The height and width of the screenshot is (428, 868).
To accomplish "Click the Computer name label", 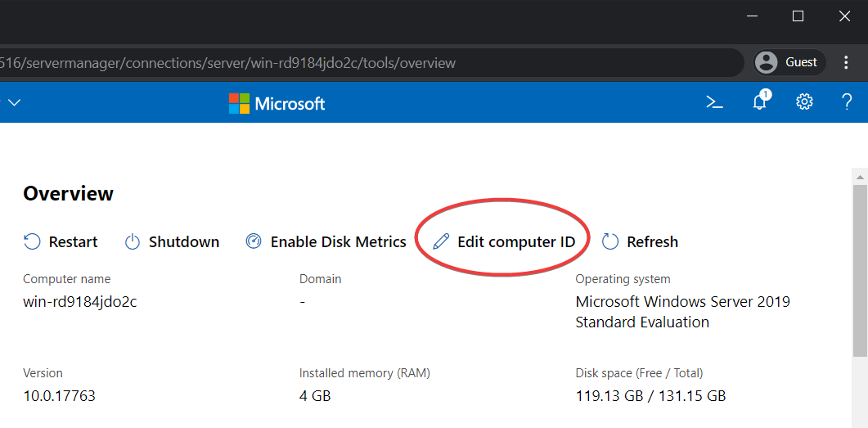I will point(67,279).
